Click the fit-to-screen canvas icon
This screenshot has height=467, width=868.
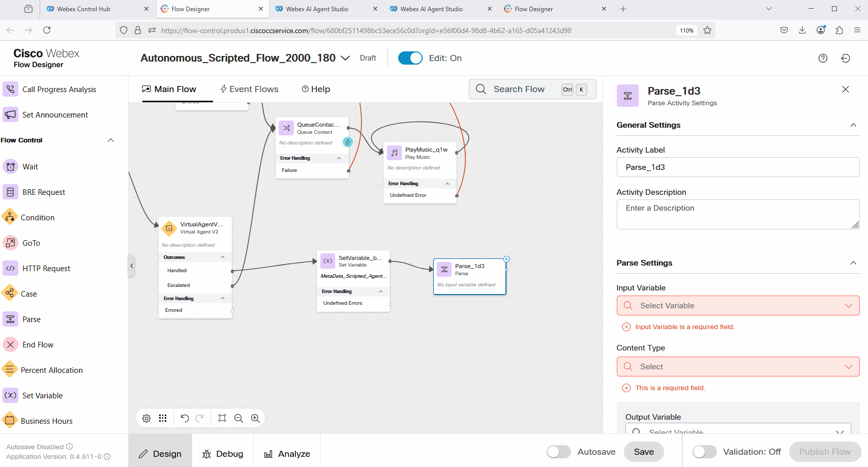[222, 418]
